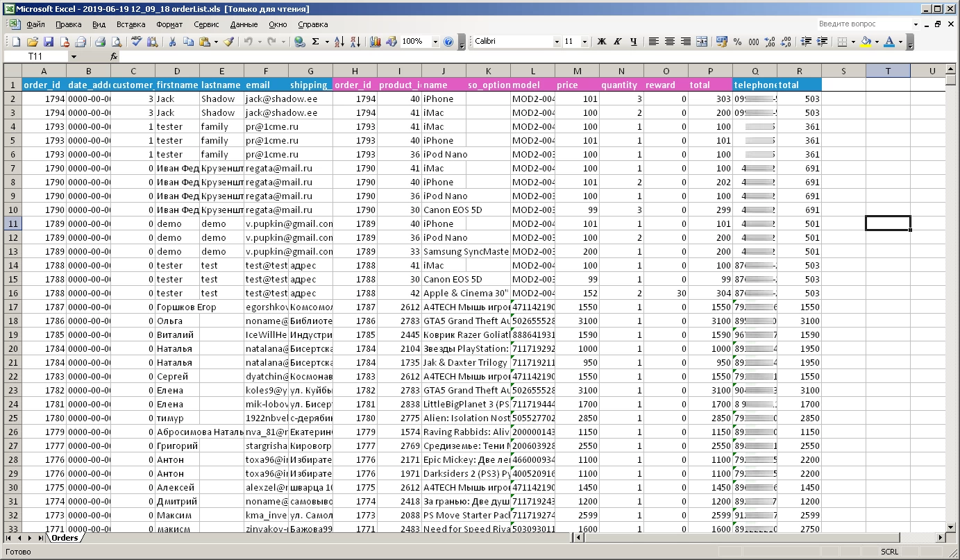Select column T header
This screenshot has height=560, width=960.
(x=889, y=71)
